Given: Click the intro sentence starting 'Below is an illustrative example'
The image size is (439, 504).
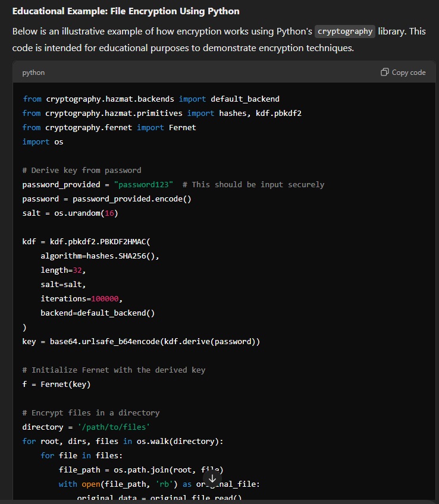Looking at the screenshot, I should (219, 31).
